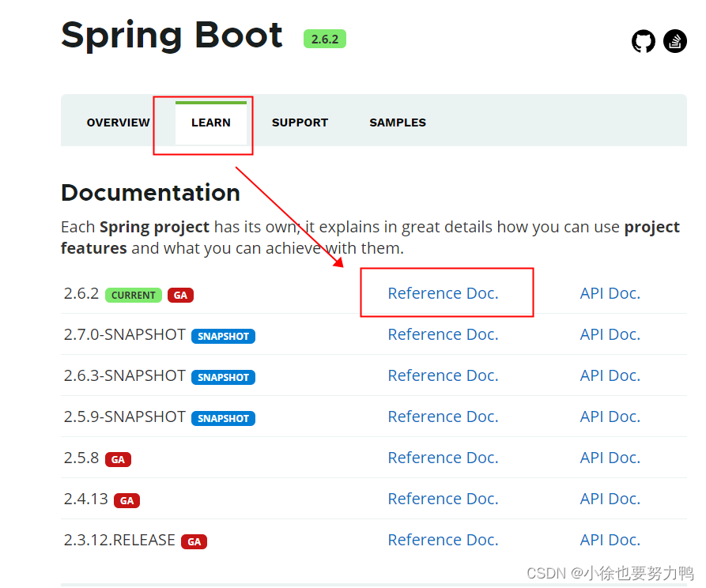Open API Doc. for 2.3.12.RELEASE
Screen dimensions: 706x588
(x=610, y=539)
